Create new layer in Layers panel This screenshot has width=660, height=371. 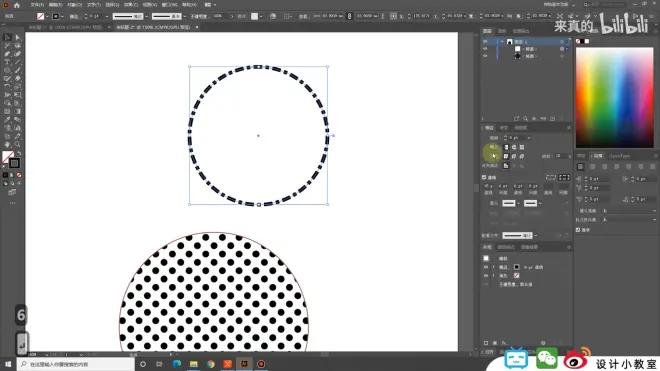click(553, 119)
